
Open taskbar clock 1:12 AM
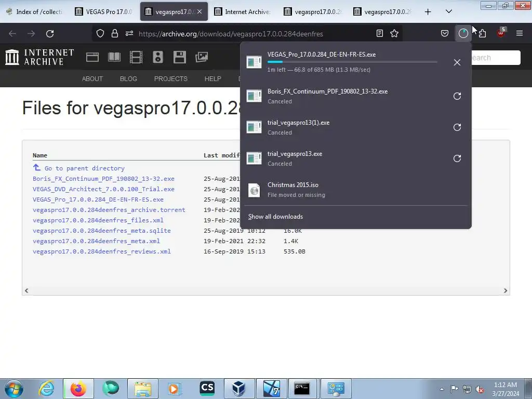[x=506, y=389]
